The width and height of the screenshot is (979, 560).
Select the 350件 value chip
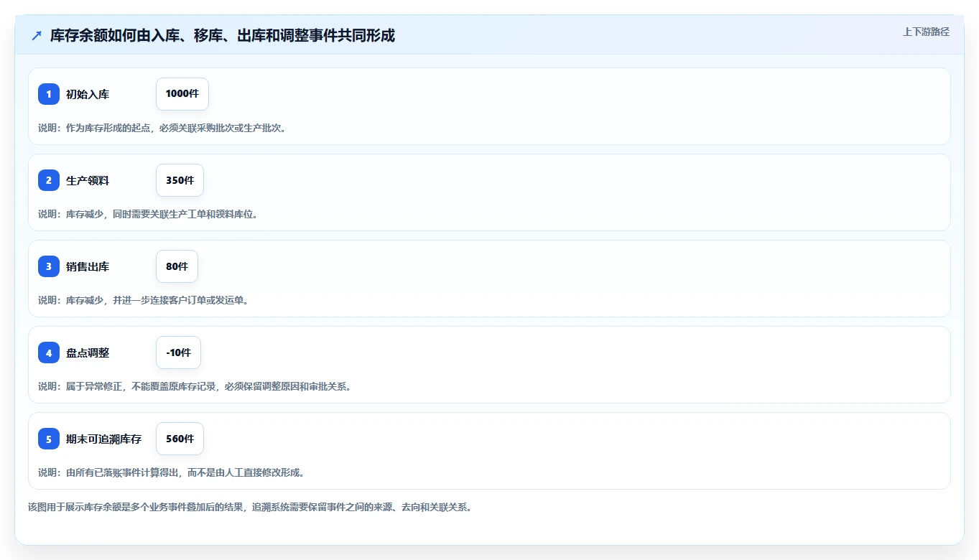[x=180, y=180]
